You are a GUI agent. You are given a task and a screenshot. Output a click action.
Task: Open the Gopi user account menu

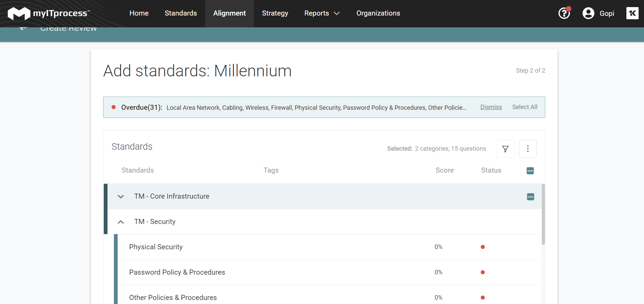click(598, 13)
